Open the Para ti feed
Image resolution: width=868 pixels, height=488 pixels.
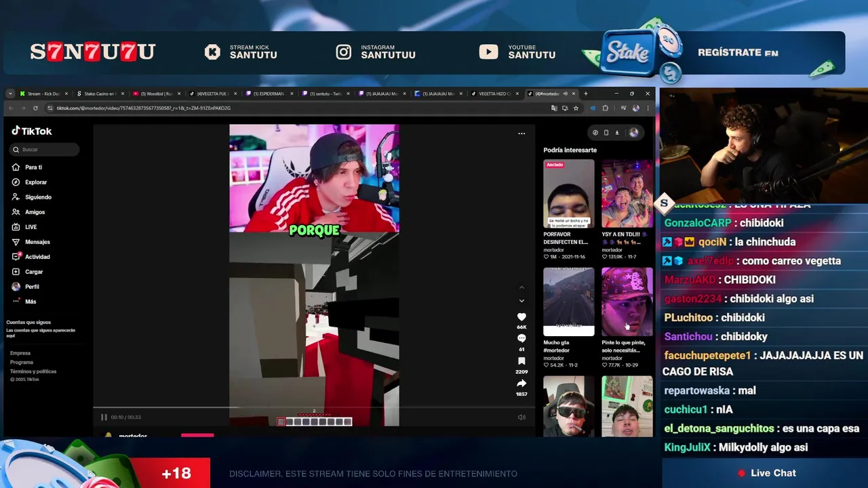click(x=27, y=167)
